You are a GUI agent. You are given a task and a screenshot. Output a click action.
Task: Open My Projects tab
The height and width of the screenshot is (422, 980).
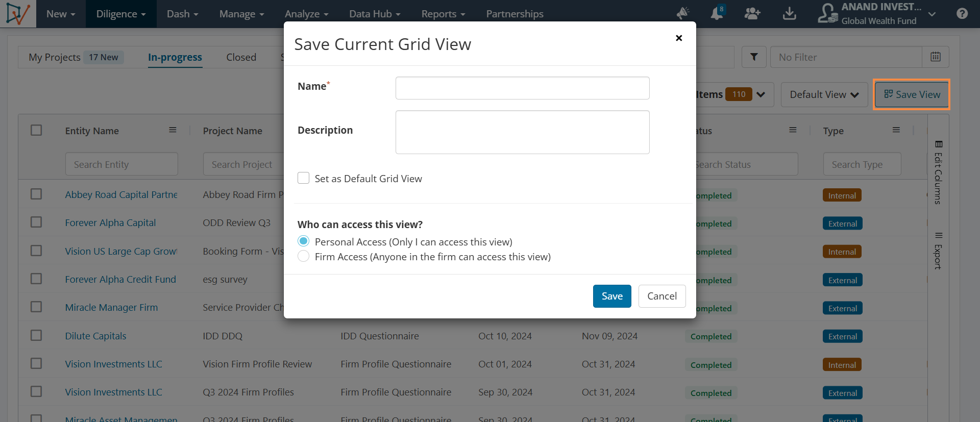[55, 57]
